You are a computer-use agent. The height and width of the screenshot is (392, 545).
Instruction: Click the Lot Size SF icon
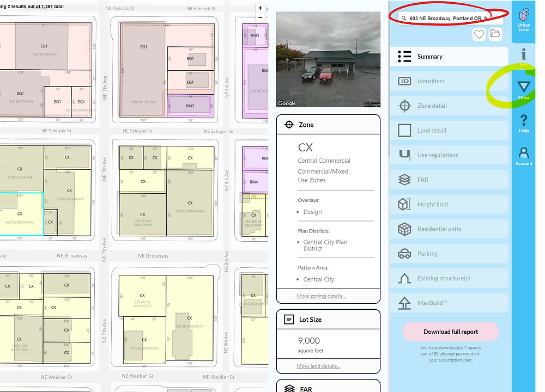coord(289,320)
